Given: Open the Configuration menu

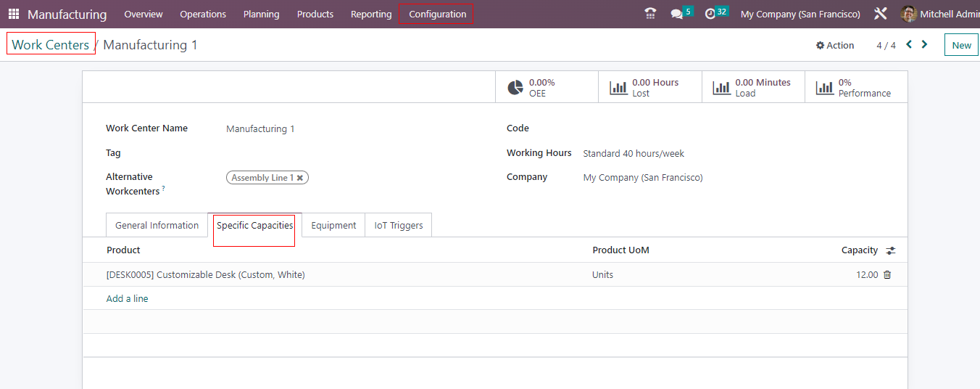Looking at the screenshot, I should coord(437,14).
